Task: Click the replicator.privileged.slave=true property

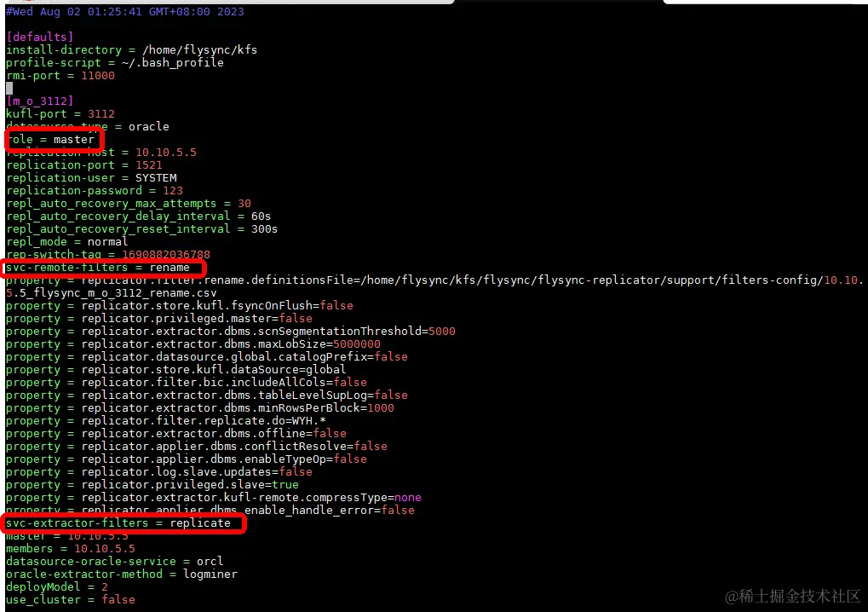Action: (x=152, y=484)
